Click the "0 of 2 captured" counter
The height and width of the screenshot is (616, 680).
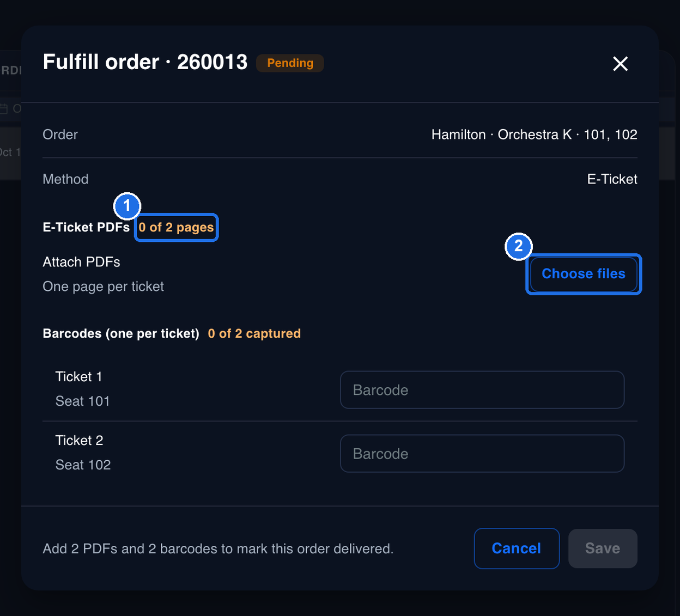click(x=254, y=333)
